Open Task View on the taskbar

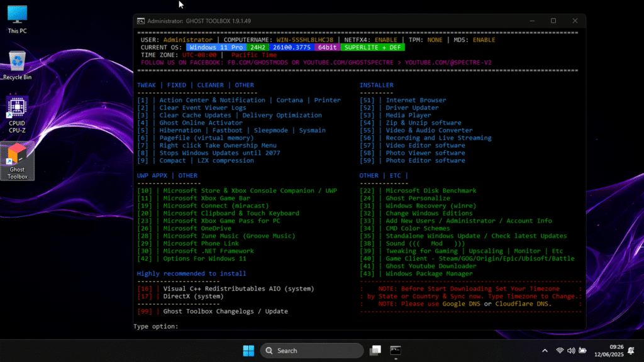[x=375, y=351]
